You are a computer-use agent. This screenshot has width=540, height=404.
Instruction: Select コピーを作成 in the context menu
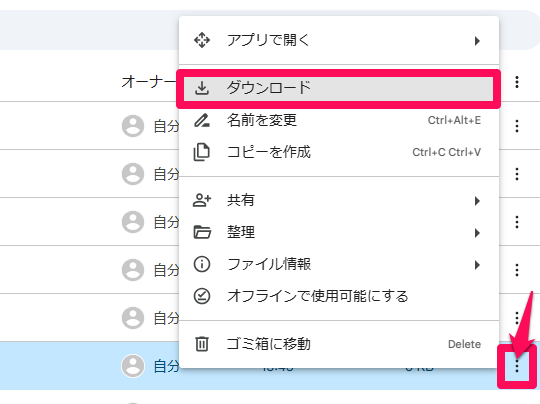[339, 152]
